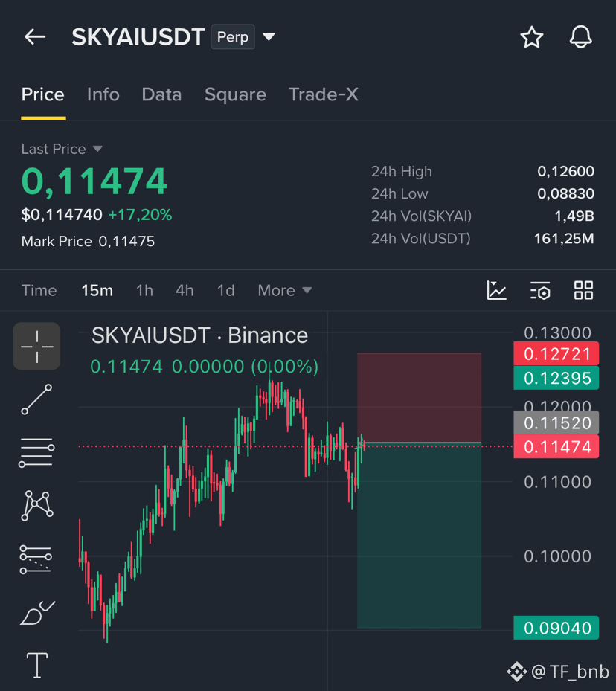Click the Mark Price 0,11475 text

click(x=88, y=242)
